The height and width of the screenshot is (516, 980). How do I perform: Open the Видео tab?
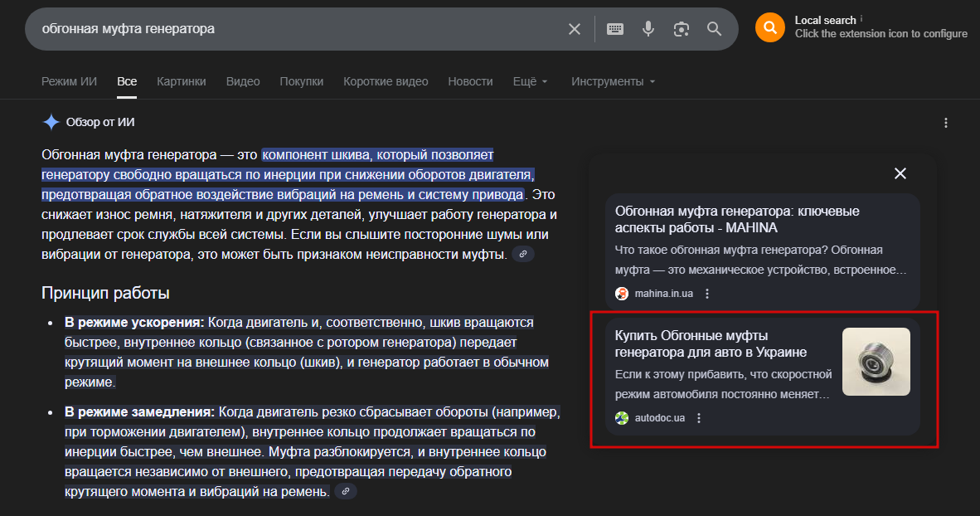pos(242,81)
